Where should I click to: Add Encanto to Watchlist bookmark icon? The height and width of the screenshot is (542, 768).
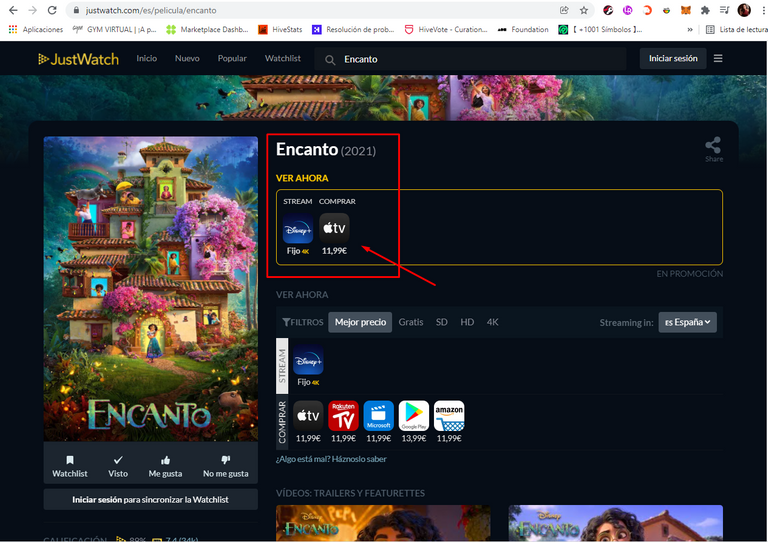click(x=70, y=460)
